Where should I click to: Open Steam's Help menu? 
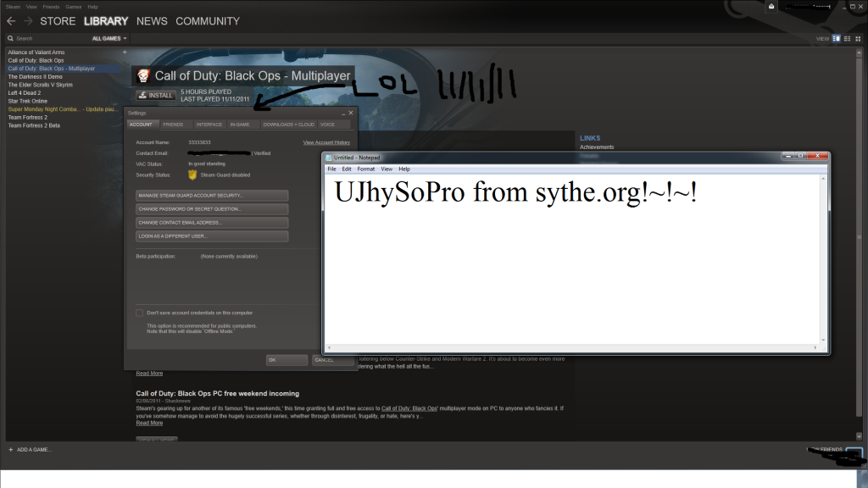[x=92, y=7]
